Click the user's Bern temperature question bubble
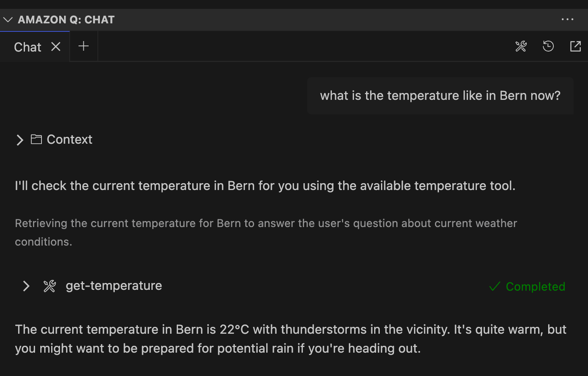The image size is (588, 376). pyautogui.click(x=440, y=96)
